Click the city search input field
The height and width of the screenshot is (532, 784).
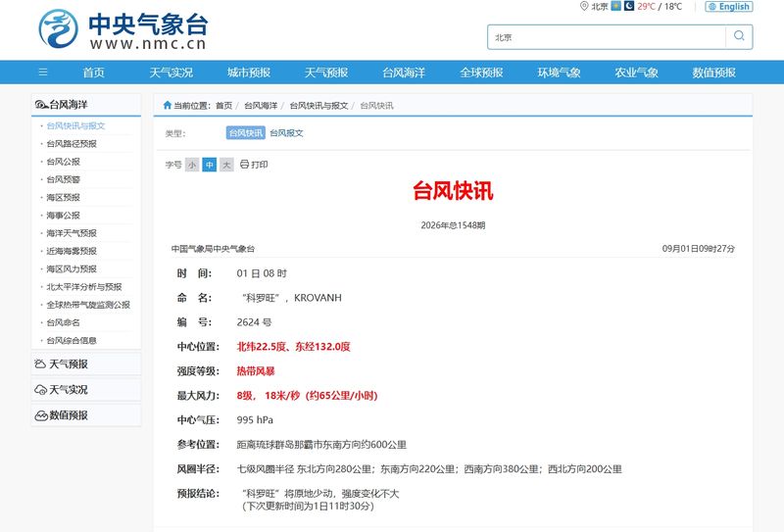coord(607,37)
